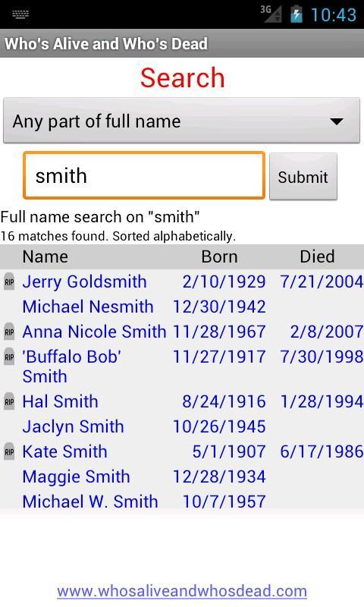Image resolution: width=364 pixels, height=607 pixels.
Task: Click the RIP tombstone icon beside Kate Smith
Action: coord(9,451)
